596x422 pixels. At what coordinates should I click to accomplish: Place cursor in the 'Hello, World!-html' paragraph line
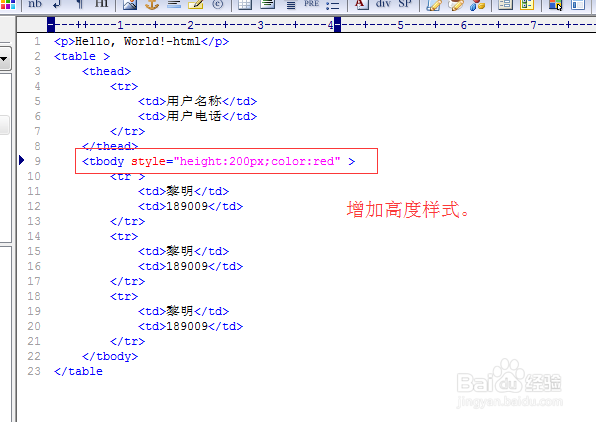(141, 41)
